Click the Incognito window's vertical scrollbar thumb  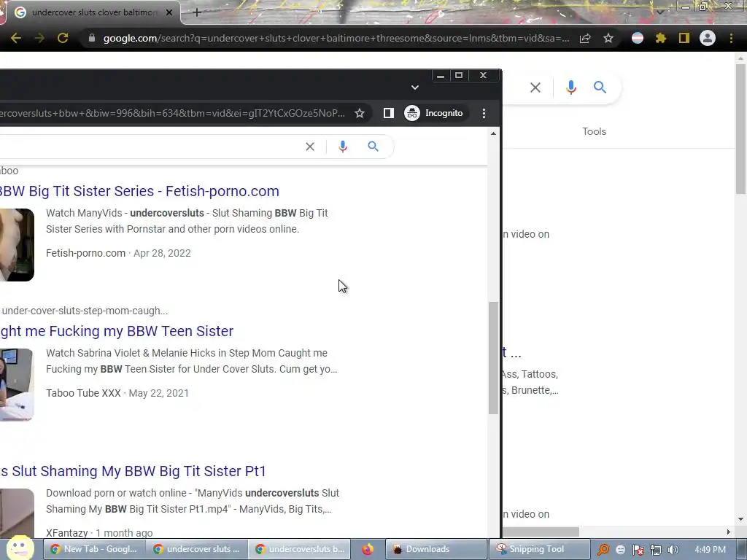point(494,357)
